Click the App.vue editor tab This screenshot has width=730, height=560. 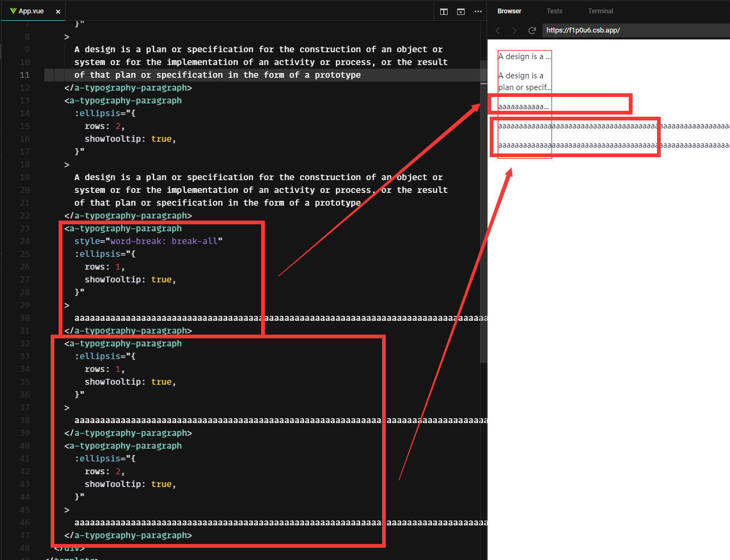[x=31, y=11]
